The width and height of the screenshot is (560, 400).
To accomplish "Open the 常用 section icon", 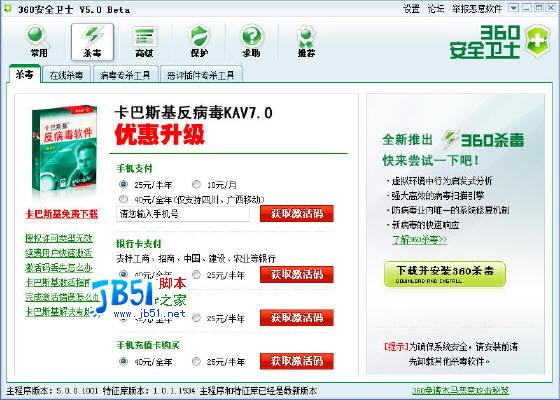I will (39, 42).
